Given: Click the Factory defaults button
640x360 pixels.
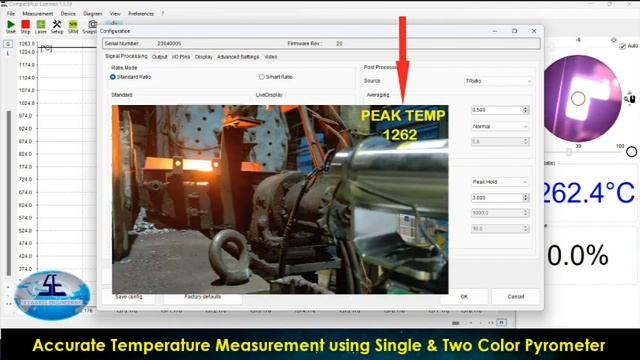Looking at the screenshot, I should coord(203,297).
